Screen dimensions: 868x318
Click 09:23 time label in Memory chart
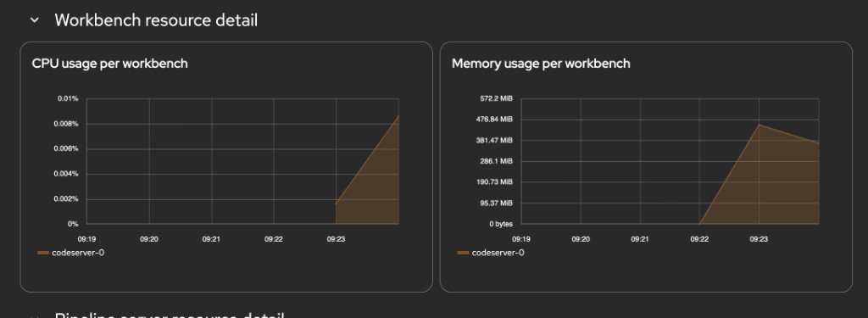(759, 239)
